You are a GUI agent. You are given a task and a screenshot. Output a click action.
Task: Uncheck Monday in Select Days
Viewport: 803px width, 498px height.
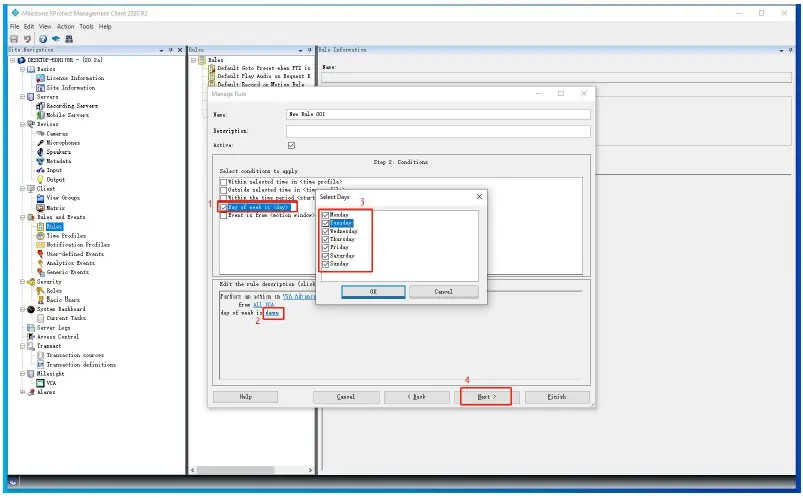click(326, 215)
